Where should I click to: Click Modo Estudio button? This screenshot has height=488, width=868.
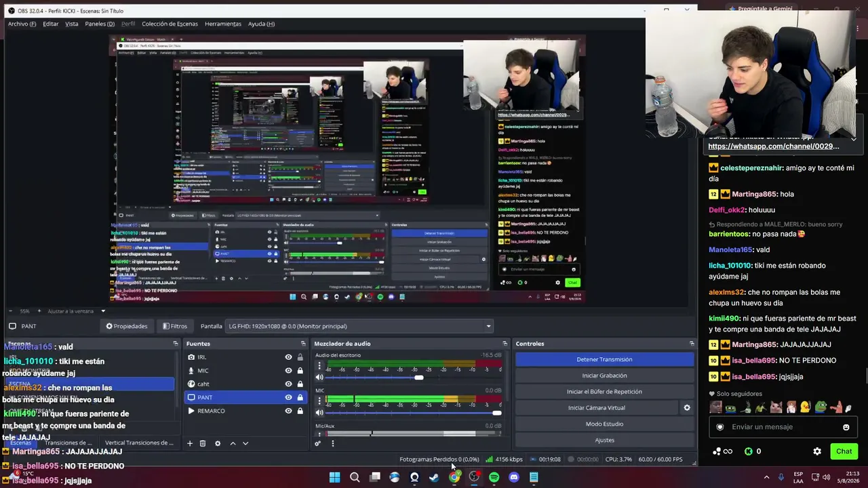point(604,424)
